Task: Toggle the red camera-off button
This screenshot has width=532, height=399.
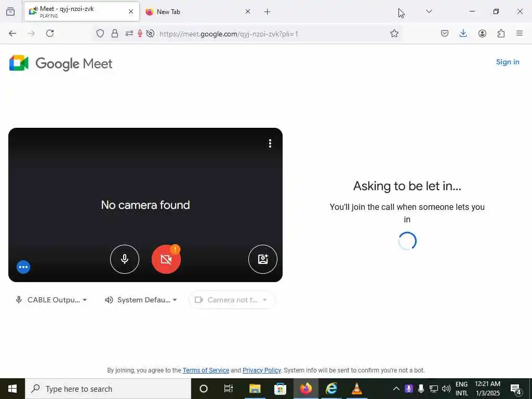Action: [166, 259]
